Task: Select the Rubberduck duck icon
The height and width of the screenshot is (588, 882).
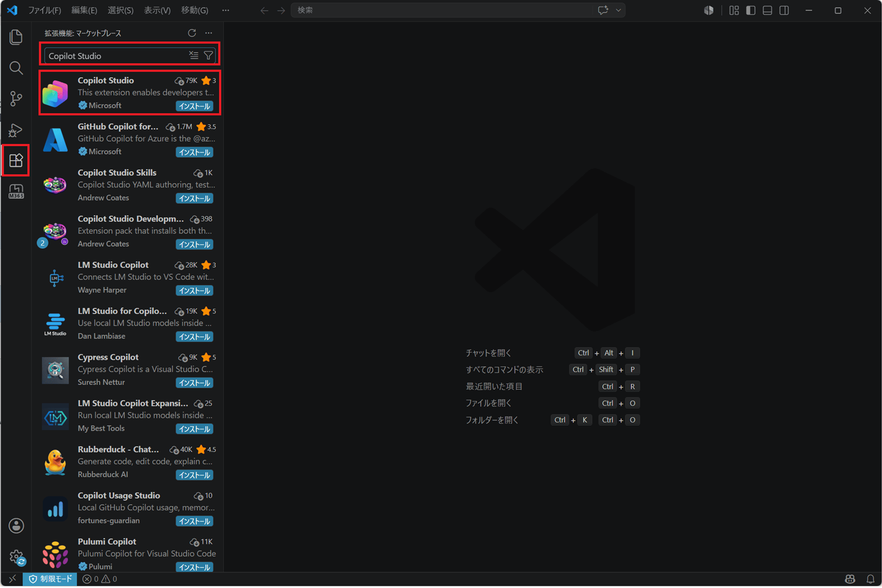Action: 55,462
